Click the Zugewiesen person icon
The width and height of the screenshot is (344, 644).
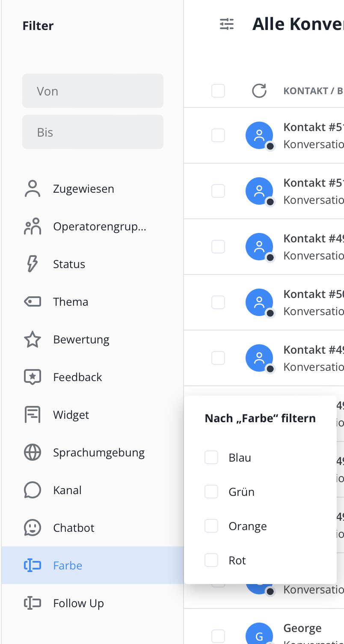coord(33,189)
